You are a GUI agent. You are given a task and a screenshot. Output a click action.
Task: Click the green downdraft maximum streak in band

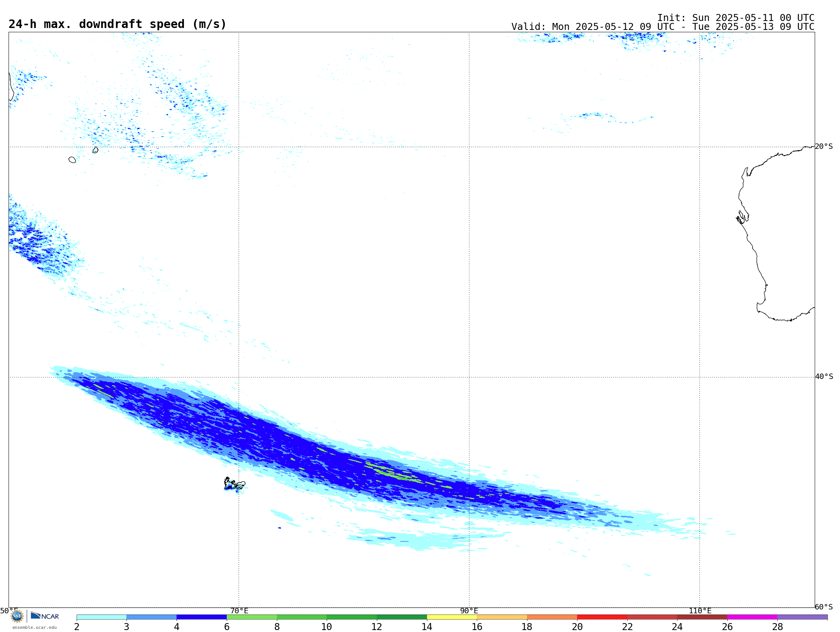pos(397,475)
